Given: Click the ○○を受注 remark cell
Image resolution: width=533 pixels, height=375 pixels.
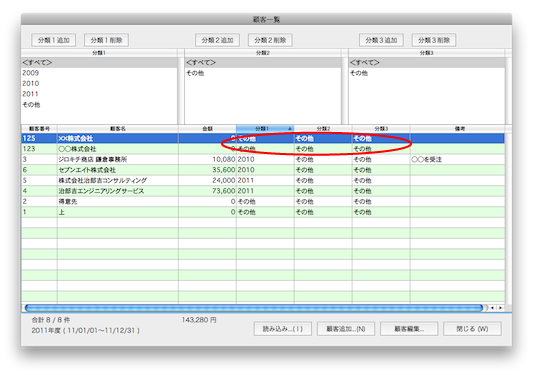Looking at the screenshot, I should point(457,159).
